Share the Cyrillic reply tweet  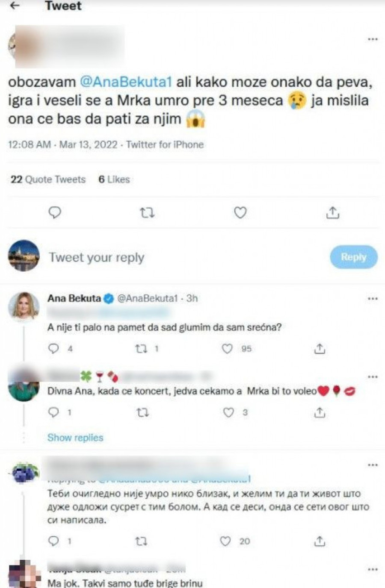(x=320, y=541)
